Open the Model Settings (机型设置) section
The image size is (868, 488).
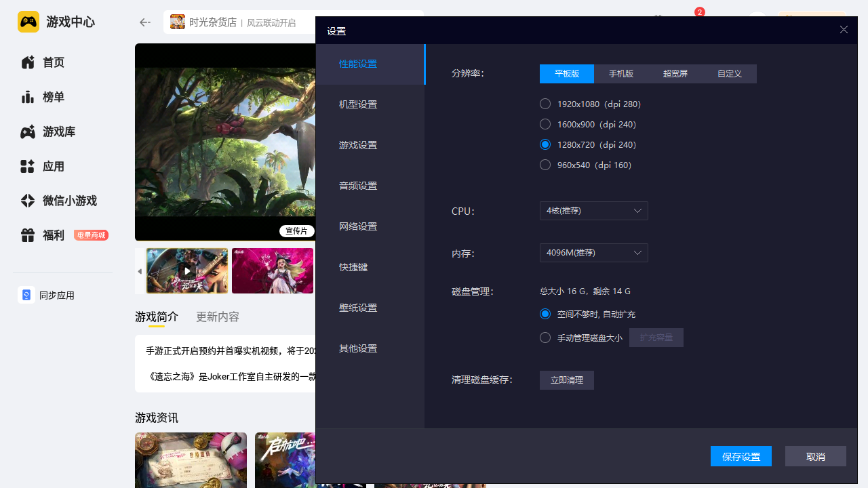click(x=358, y=104)
